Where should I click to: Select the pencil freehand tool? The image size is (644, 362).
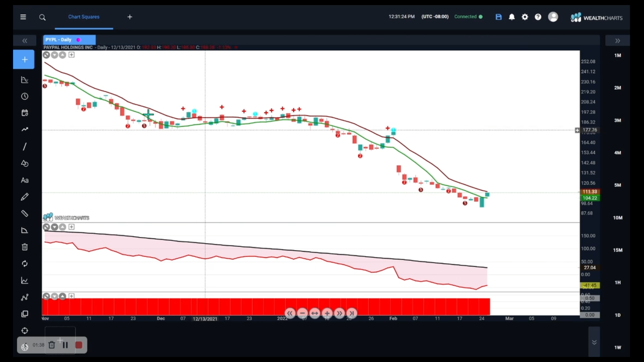click(24, 197)
